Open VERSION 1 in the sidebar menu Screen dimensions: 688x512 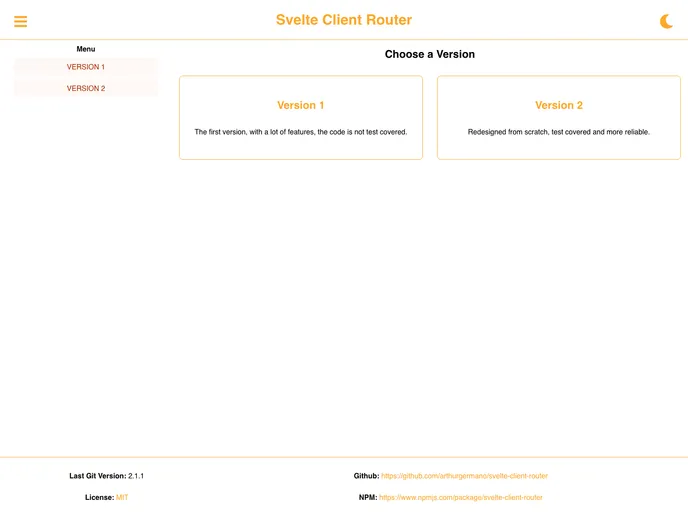(x=86, y=67)
